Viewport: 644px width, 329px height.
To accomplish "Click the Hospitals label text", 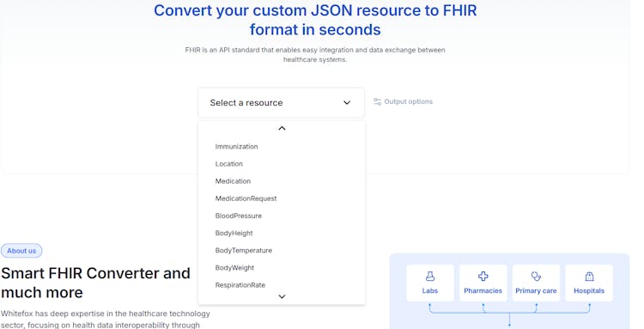I will pos(589,291).
